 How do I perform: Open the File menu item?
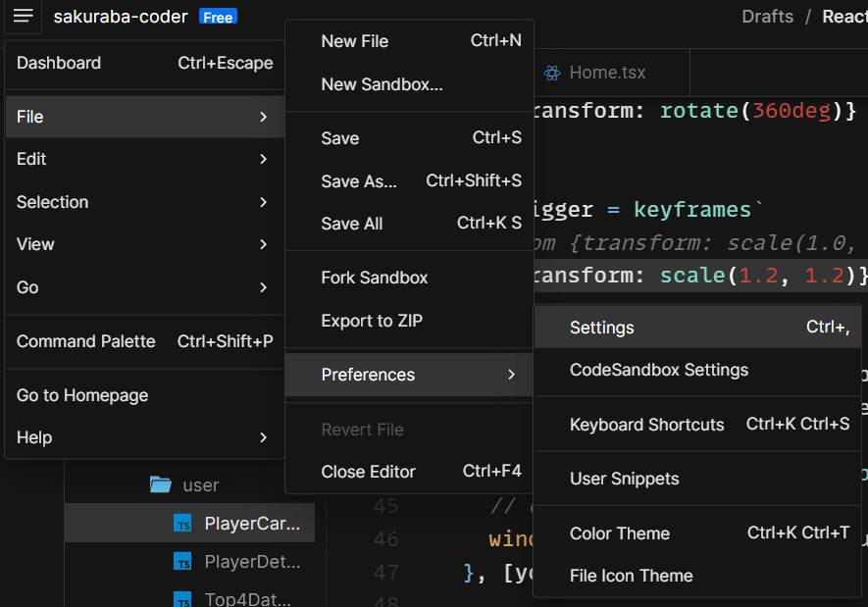tap(144, 117)
